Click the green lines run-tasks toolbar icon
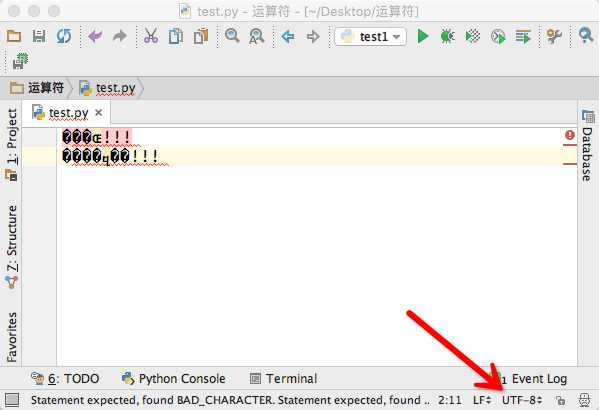The height and width of the screenshot is (410, 599). click(x=523, y=37)
